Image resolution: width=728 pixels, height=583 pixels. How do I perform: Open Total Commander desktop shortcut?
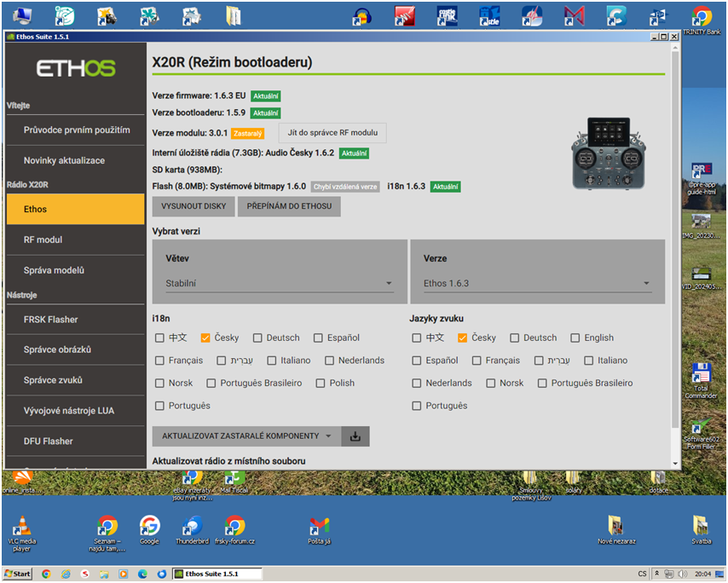[702, 375]
